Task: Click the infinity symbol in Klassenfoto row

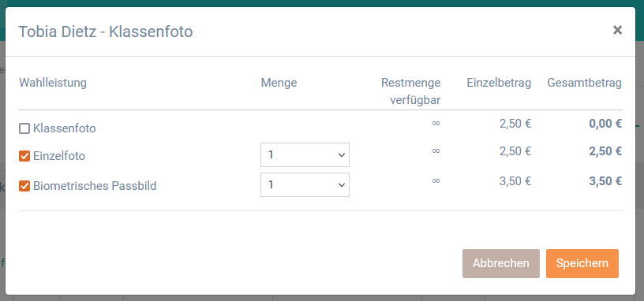Action: 436,123
